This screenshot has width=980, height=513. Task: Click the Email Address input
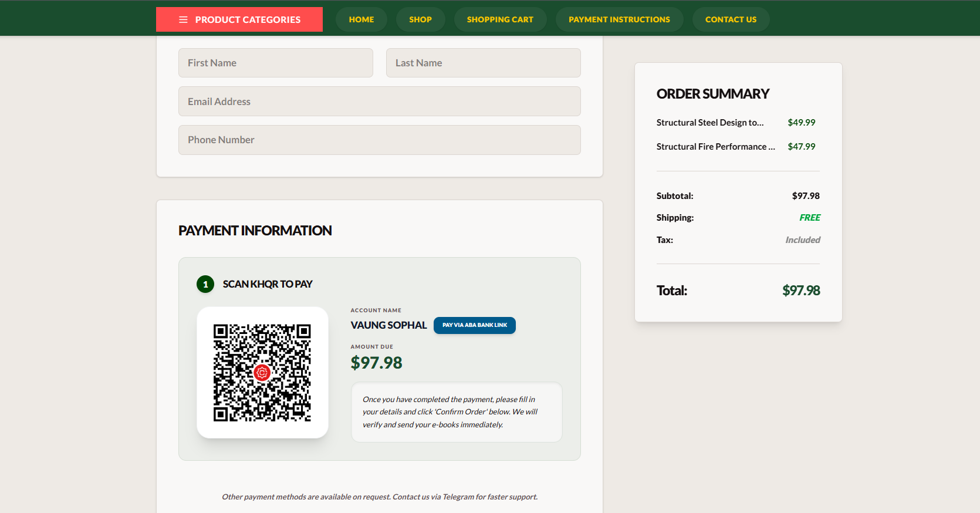pyautogui.click(x=380, y=102)
